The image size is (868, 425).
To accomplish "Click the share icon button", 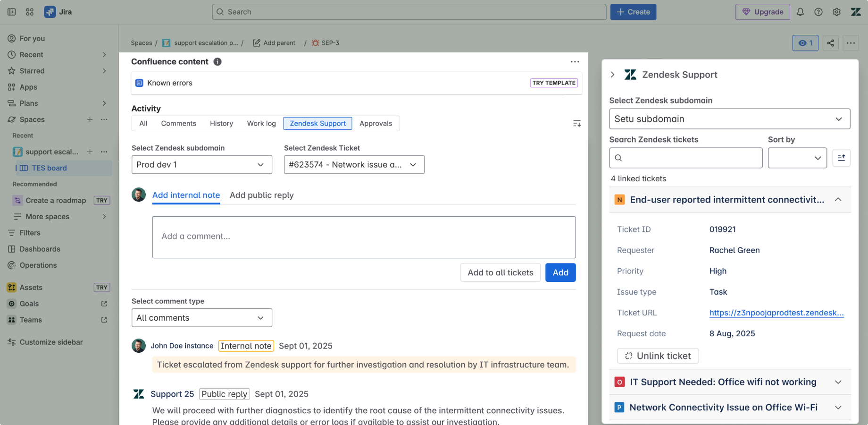I will (830, 43).
